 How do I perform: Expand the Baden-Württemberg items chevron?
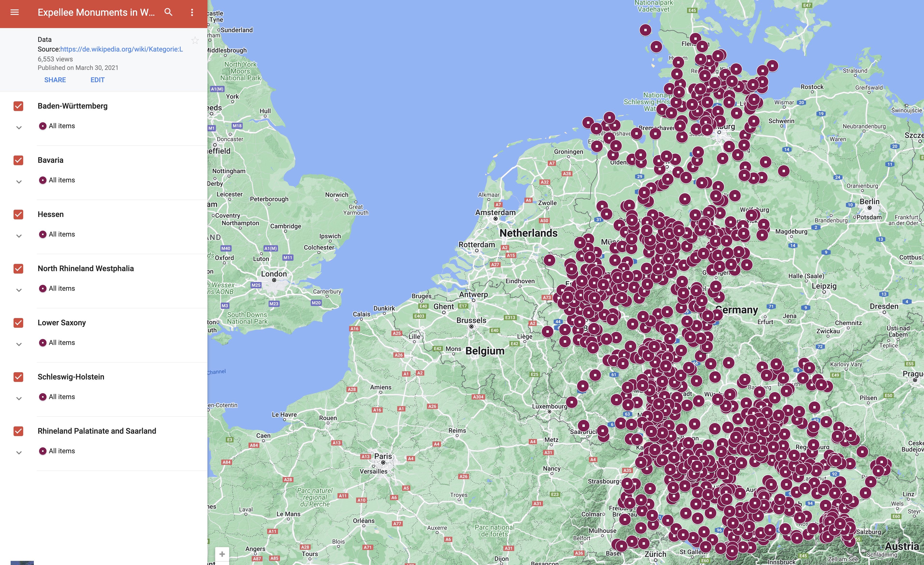coord(19,127)
